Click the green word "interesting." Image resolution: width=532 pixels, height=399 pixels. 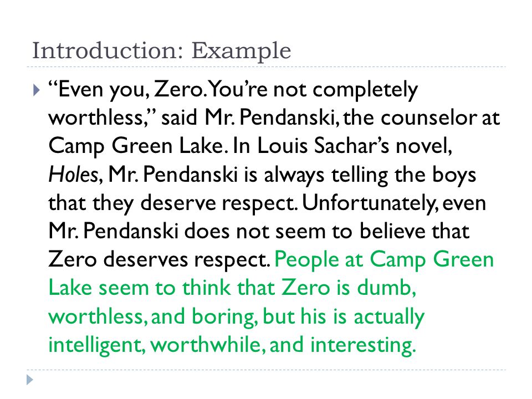coord(363,346)
